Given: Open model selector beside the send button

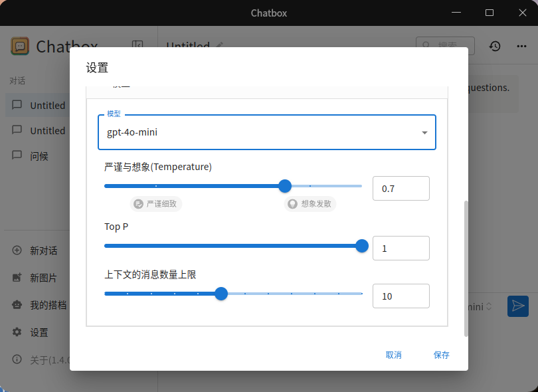Looking at the screenshot, I should 480,306.
